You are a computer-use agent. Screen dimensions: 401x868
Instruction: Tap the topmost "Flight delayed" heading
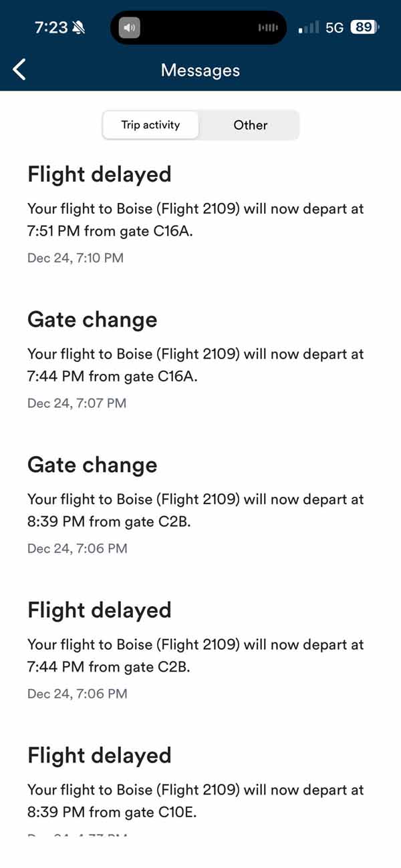point(100,174)
